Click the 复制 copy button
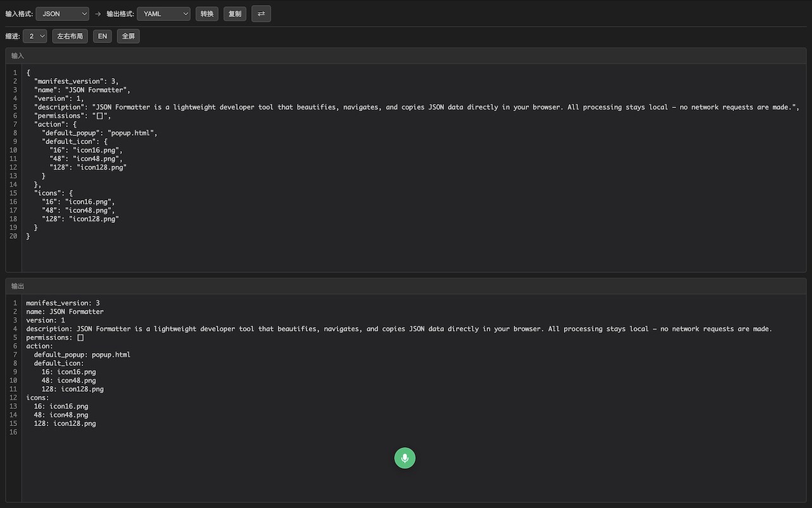 coord(235,13)
